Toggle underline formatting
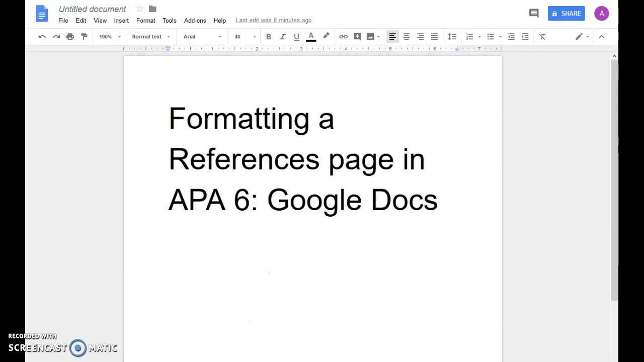Image resolution: width=644 pixels, height=362 pixels. point(296,37)
